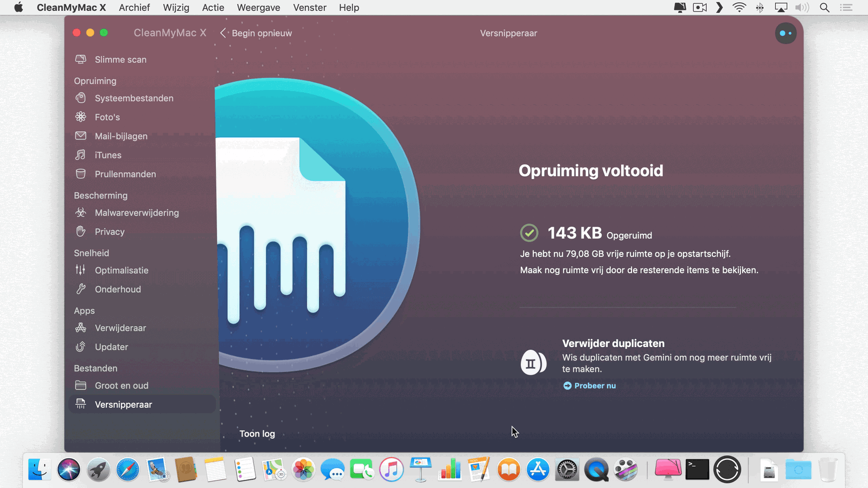This screenshot has height=488, width=868.
Task: Open the CleanMyMac X application menu
Action: 72,8
